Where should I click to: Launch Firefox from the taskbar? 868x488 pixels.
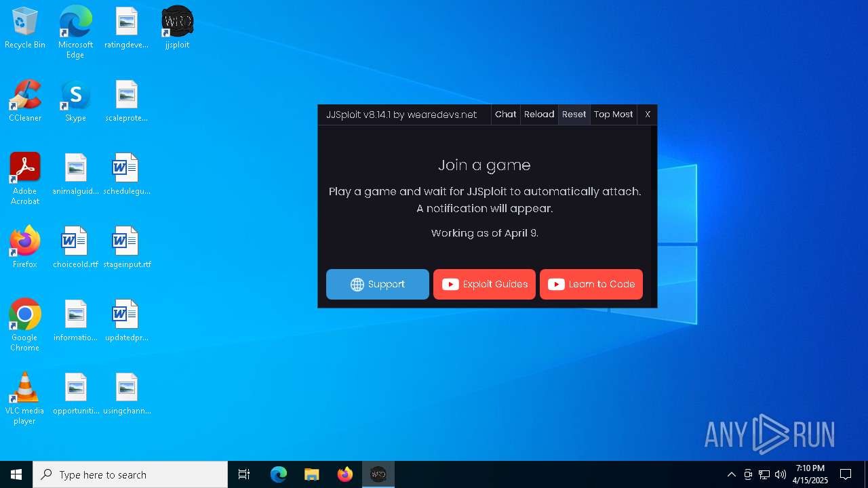345,474
